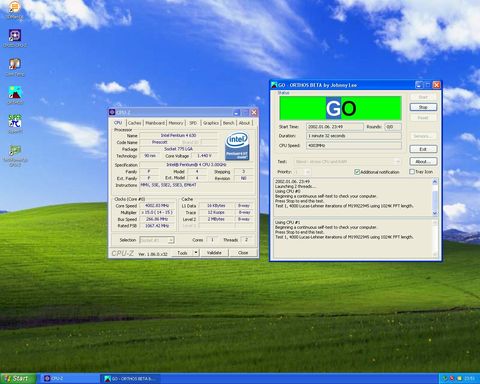Switch to the Bench tab in CPU-Z
Screen dimensions: 480x384
click(x=228, y=123)
